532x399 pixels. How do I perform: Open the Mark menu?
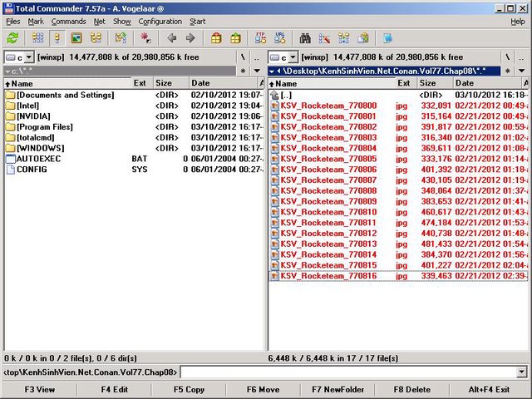[x=36, y=22]
